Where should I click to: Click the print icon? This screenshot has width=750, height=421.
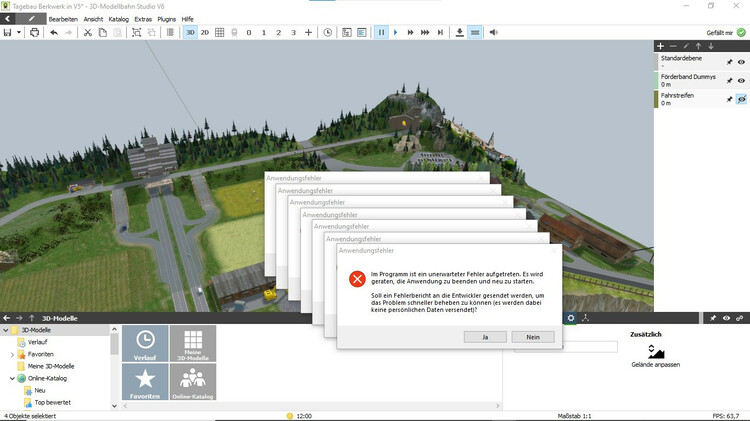pyautogui.click(x=34, y=33)
